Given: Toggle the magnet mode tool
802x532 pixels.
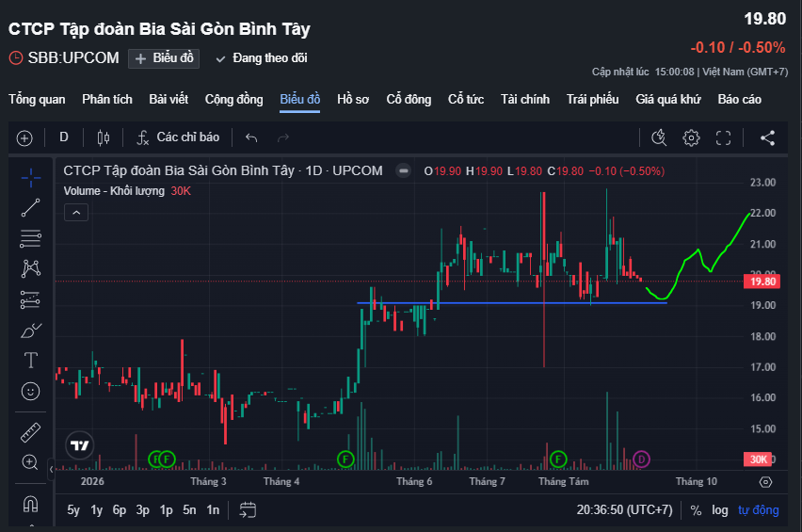Looking at the screenshot, I should [x=31, y=504].
